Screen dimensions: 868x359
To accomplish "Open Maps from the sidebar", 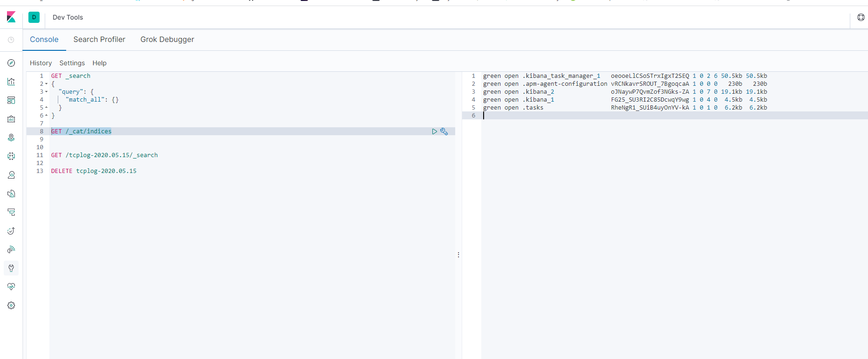I will (x=11, y=138).
